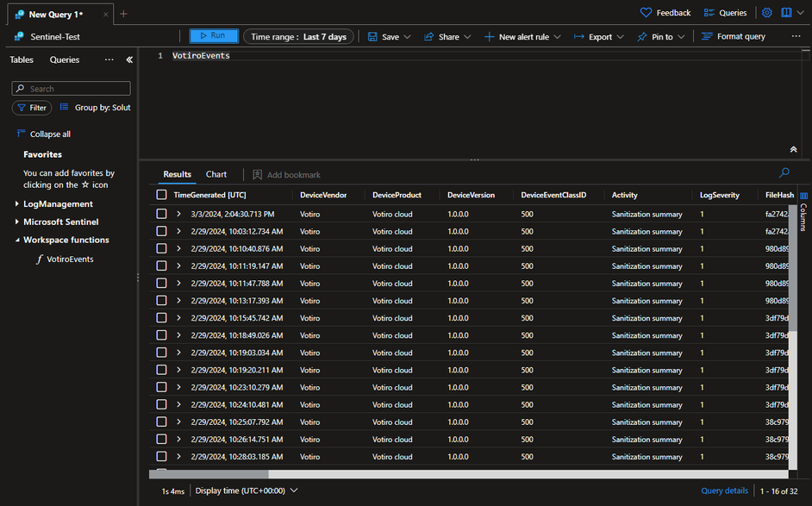The image size is (812, 506).
Task: Expand the 10:15:45.742 AM row details
Action: (x=178, y=318)
